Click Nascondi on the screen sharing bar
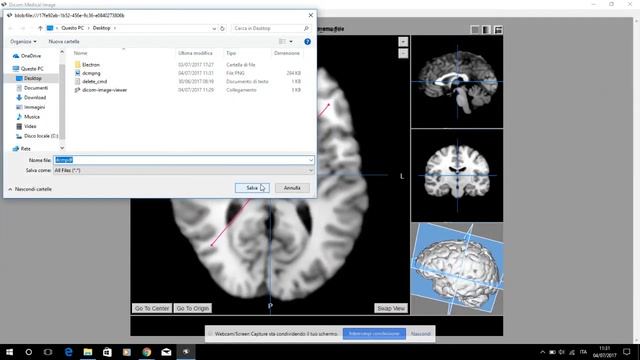640x360 pixels. [x=420, y=333]
